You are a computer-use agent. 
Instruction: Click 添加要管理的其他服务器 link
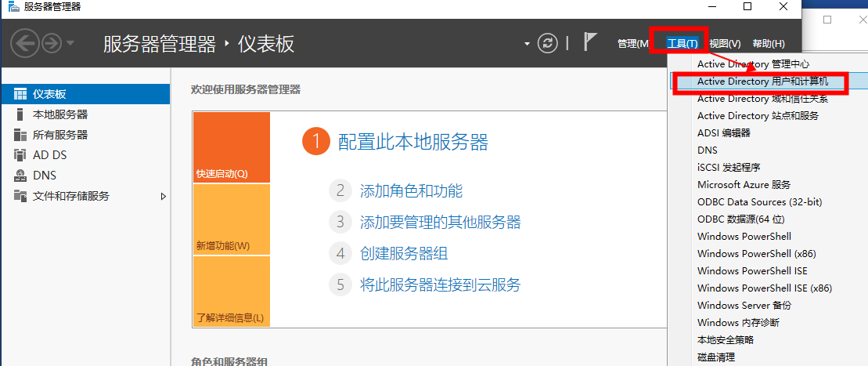tap(440, 223)
